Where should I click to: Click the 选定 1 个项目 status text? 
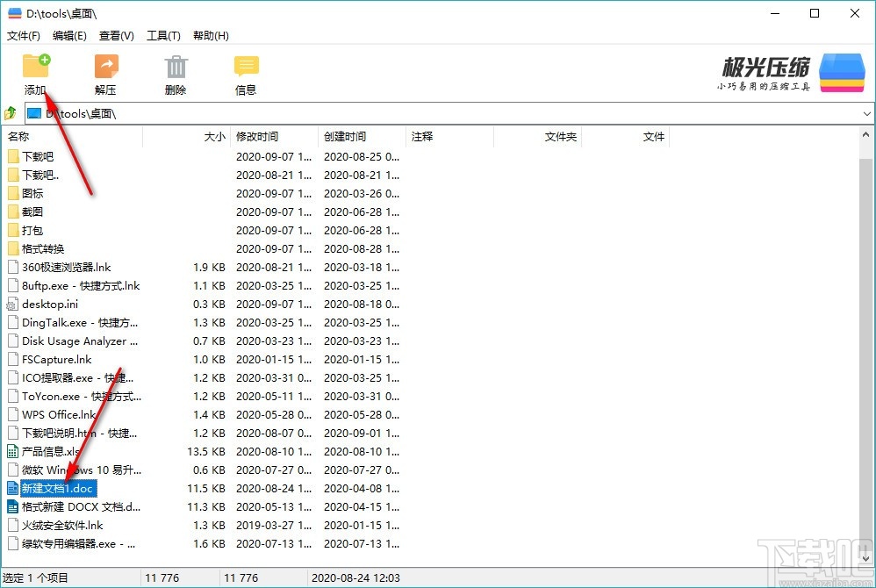(x=35, y=578)
